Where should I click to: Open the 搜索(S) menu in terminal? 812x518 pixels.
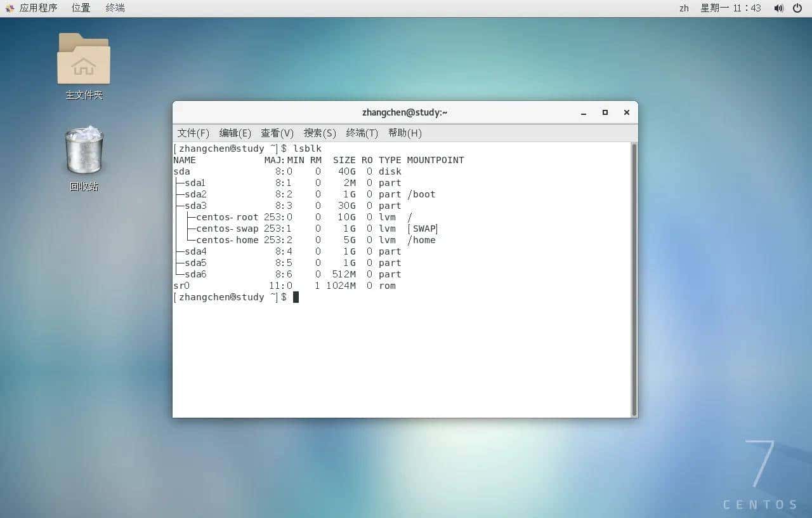320,133
